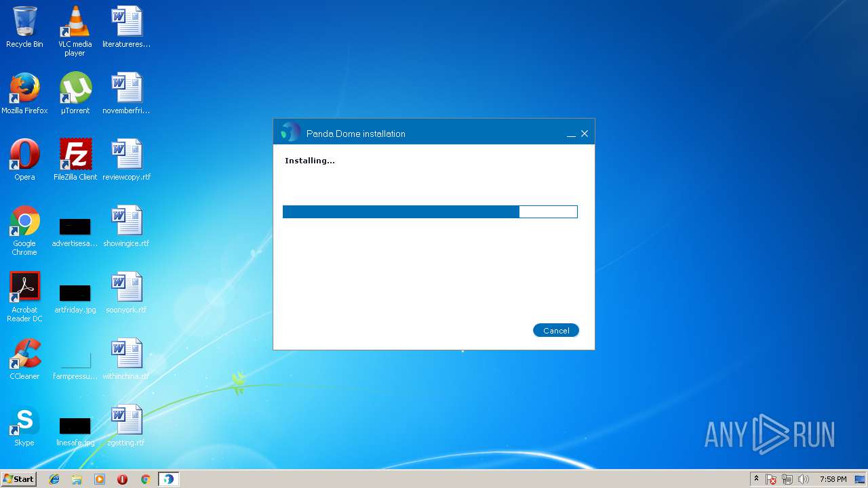Select the FileZilla Client shortcut
Viewport: 868px width, 488px height.
point(75,160)
